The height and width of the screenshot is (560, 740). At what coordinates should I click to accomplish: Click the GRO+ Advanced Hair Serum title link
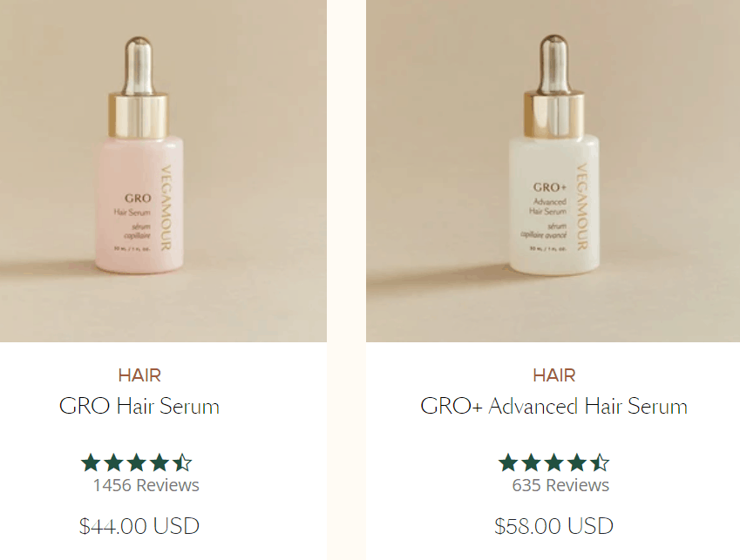(x=553, y=406)
